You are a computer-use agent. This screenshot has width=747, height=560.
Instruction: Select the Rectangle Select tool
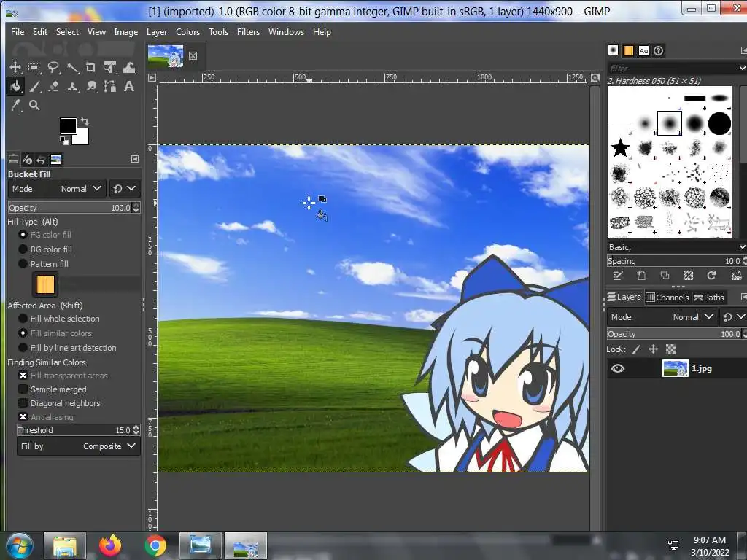(x=34, y=68)
